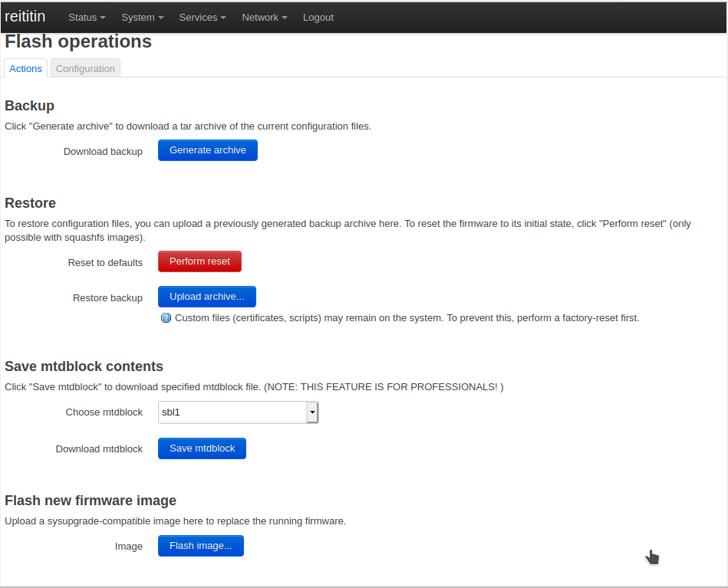Expand the Network navigation menu
Screen dimensions: 728x588
point(265,17)
